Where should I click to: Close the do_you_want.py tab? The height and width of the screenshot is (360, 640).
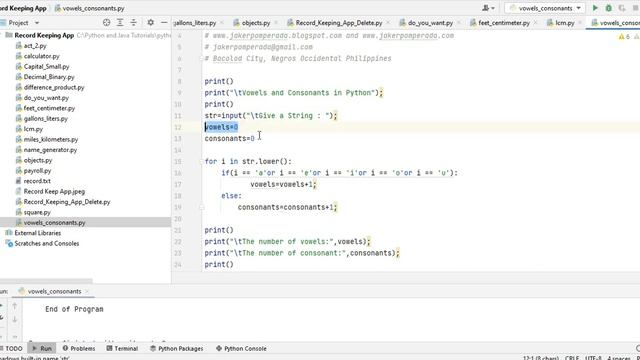click(x=459, y=23)
